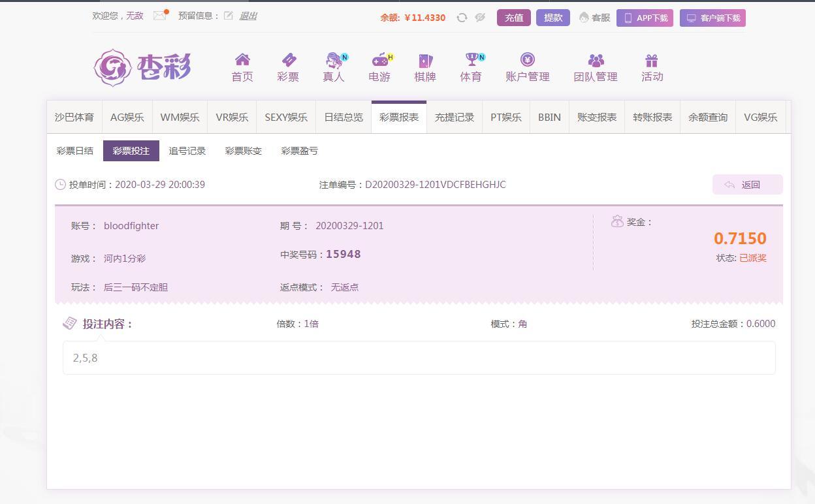Go to 首页 home icon
The width and height of the screenshot is (815, 504).
coord(242,61)
